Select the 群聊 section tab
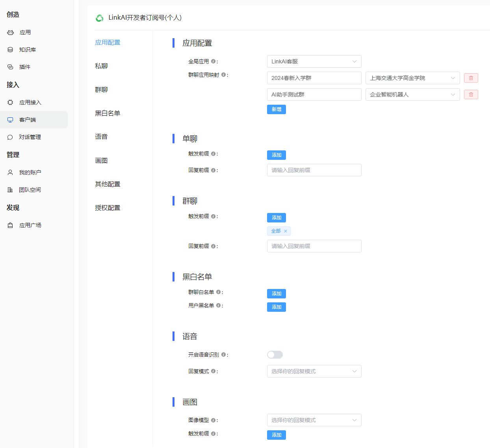490x448 pixels. pyautogui.click(x=101, y=90)
